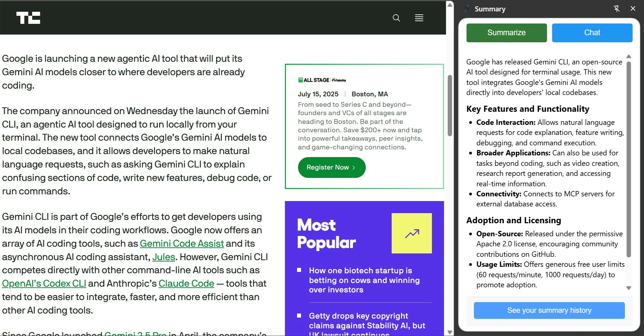Open the Jules link
Screen dimensions: 644x336
point(164,257)
